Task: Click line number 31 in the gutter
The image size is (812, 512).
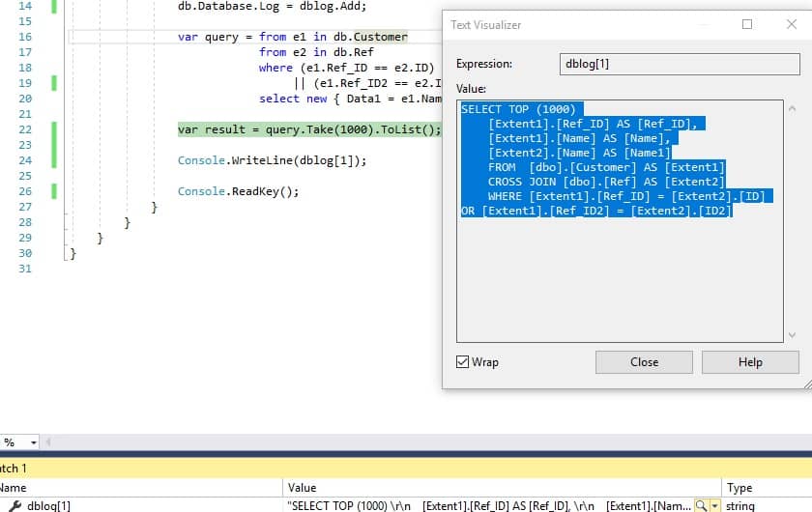Action: click(25, 269)
